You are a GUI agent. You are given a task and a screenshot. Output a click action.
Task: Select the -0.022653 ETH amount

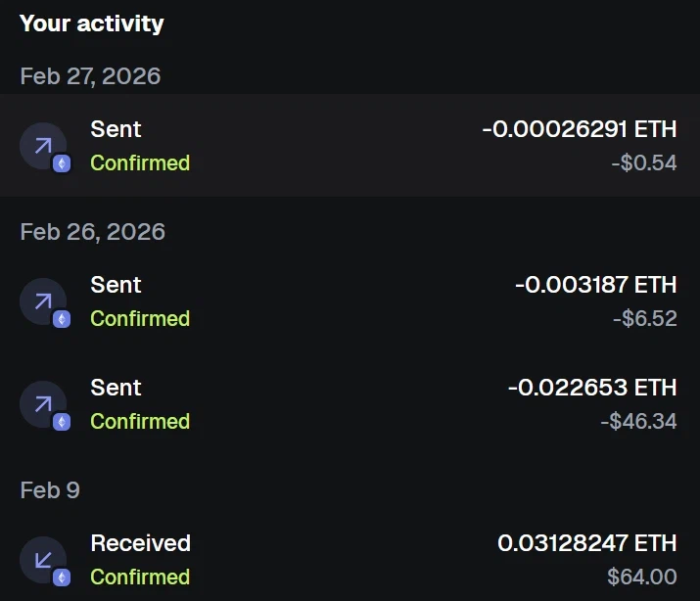coord(591,388)
